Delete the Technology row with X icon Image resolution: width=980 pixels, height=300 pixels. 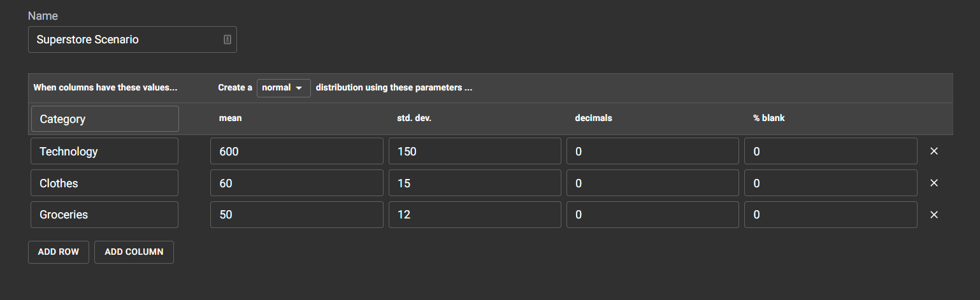[x=934, y=152]
